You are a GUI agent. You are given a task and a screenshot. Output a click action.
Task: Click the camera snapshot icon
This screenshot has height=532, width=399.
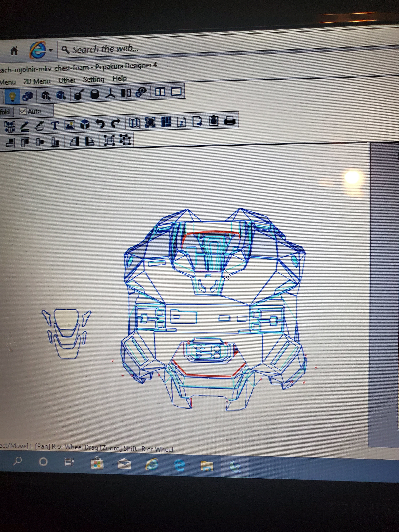214,121
